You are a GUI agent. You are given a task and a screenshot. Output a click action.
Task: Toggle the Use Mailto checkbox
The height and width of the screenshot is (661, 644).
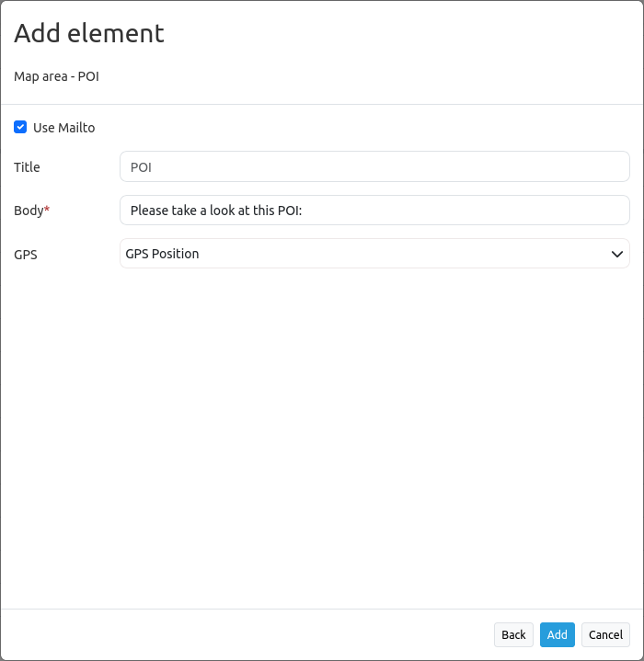tap(20, 127)
